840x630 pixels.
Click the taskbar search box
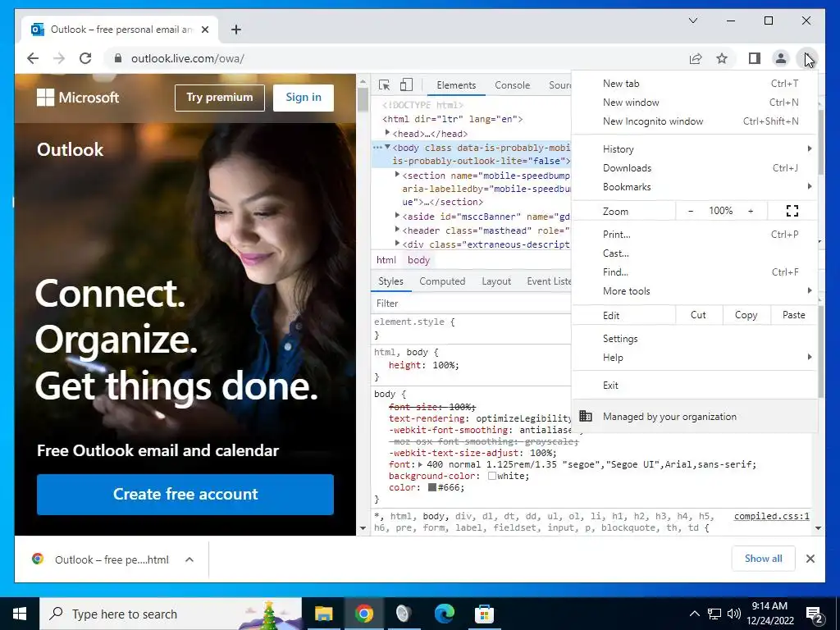(171, 614)
